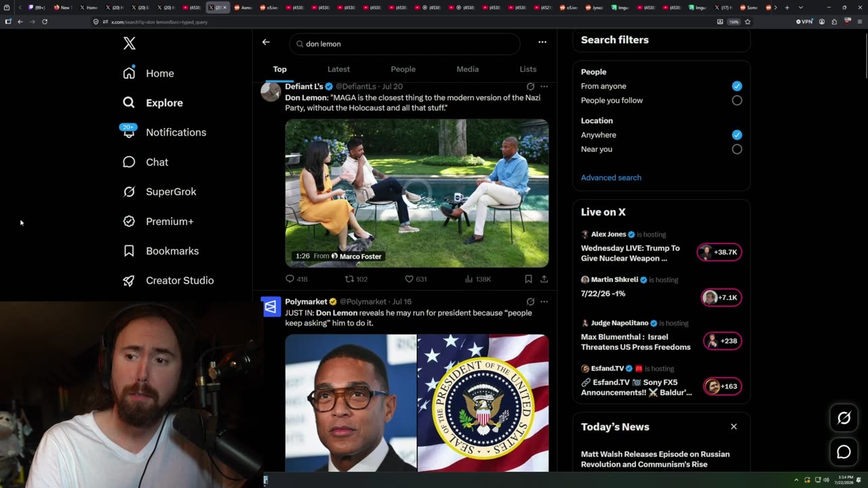Open Matt Walsh Russian Revolution news story
This screenshot has width=868, height=488.
655,459
